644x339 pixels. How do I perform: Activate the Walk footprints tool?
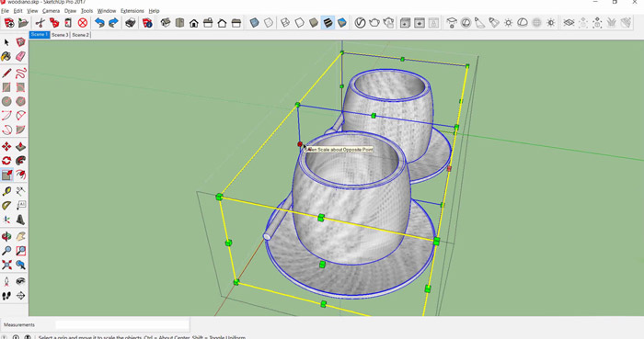pyautogui.click(x=6, y=296)
